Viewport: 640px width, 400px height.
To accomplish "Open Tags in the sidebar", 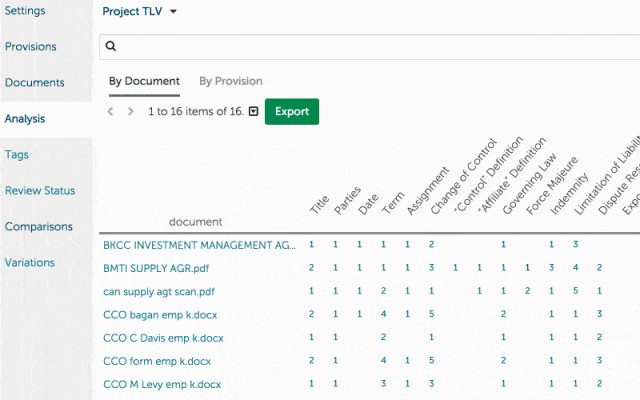I will pyautogui.click(x=16, y=155).
